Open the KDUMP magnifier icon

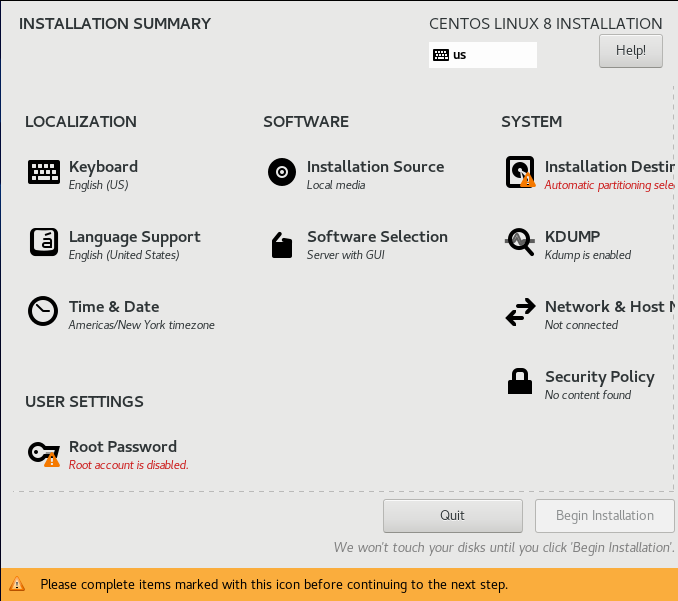pyautogui.click(x=520, y=242)
